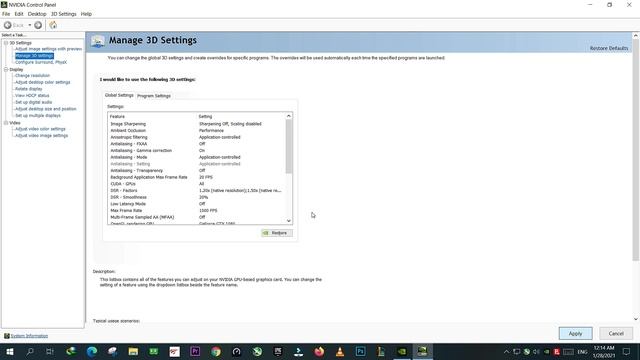Viewport: 640px width, 360px height.
Task: Click the settings list scrollbar down arrow
Action: (289, 221)
